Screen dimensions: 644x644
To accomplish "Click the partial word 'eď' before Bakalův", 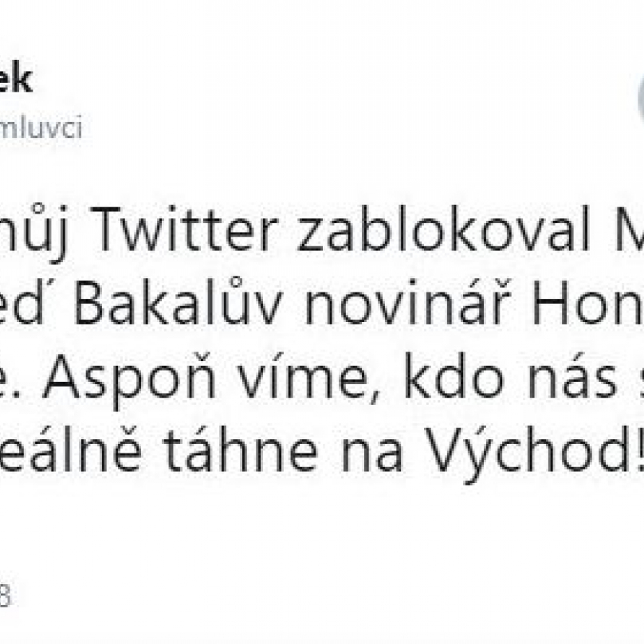I will click(x=25, y=302).
